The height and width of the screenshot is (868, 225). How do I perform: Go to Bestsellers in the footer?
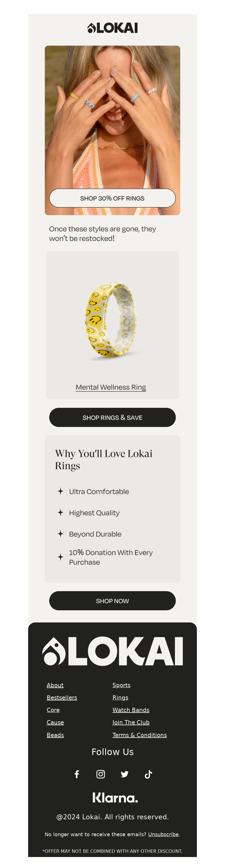point(62,698)
